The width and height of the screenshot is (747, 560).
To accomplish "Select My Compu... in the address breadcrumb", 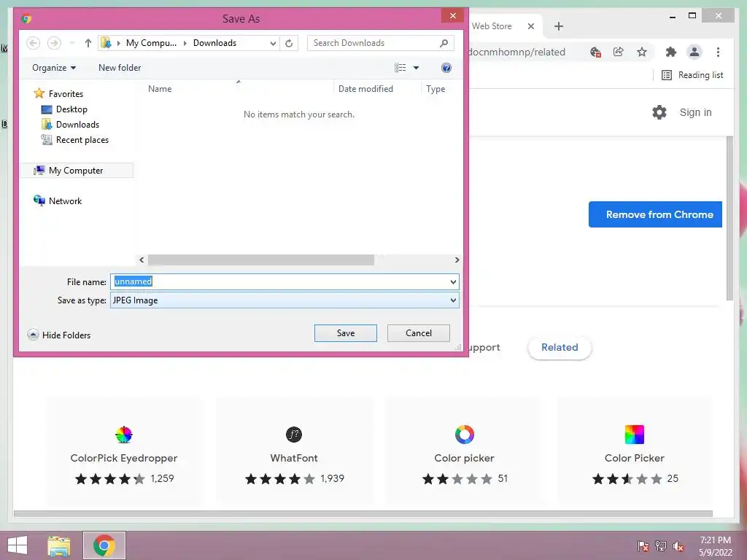I will point(151,43).
